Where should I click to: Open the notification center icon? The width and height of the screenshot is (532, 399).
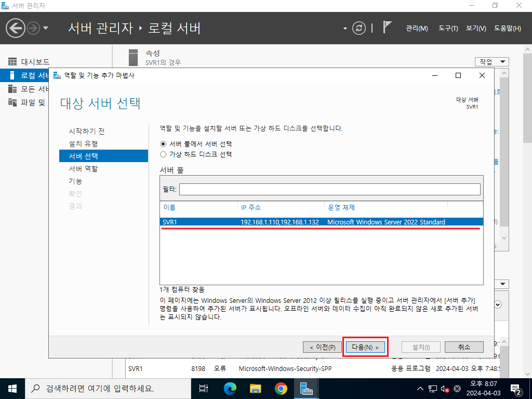[x=516, y=389]
